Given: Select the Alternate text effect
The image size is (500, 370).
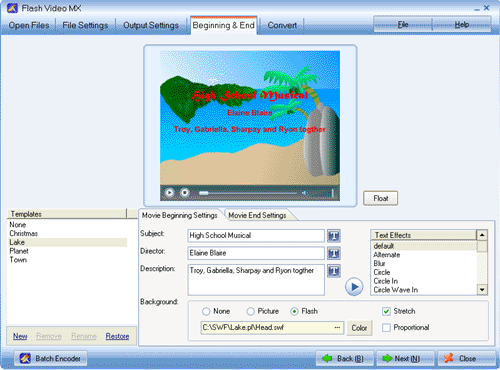Looking at the screenshot, I should [424, 255].
